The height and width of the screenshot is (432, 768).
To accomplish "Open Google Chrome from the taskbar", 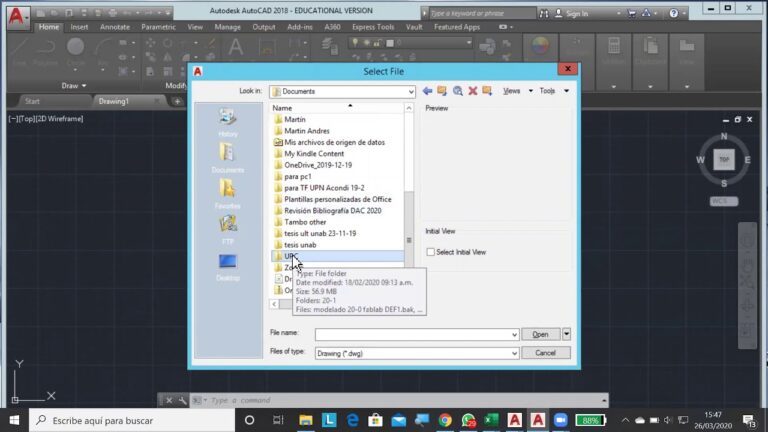I will tap(445, 420).
